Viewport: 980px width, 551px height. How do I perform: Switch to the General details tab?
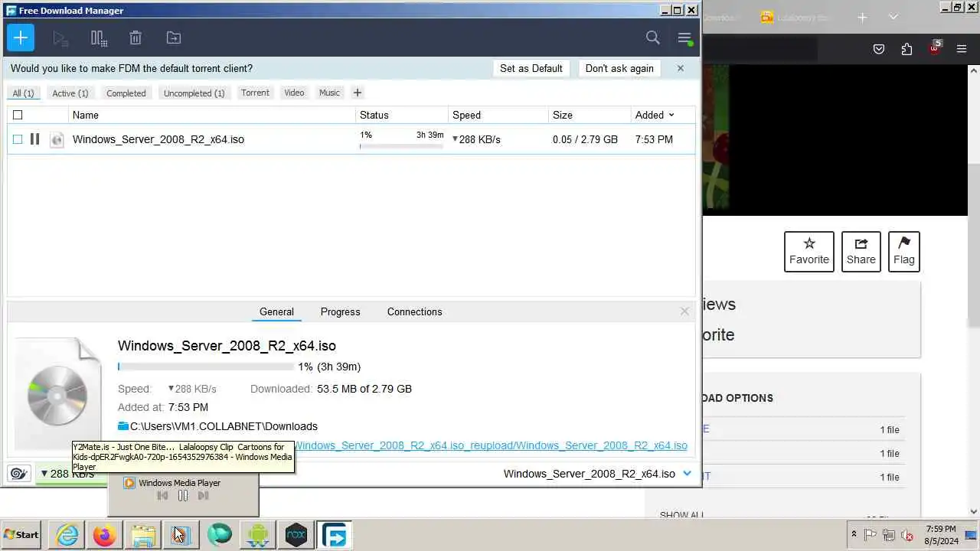click(276, 311)
